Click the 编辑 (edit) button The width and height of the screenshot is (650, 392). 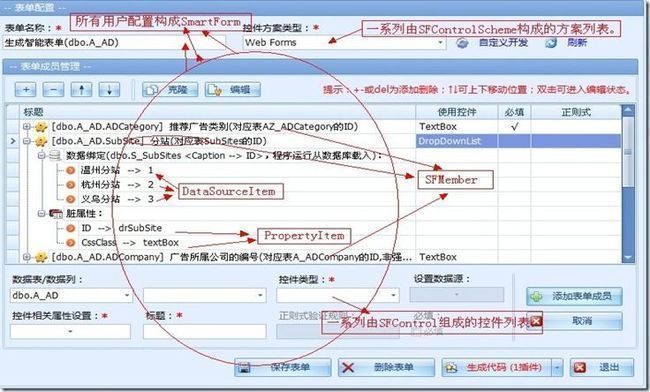tap(233, 90)
